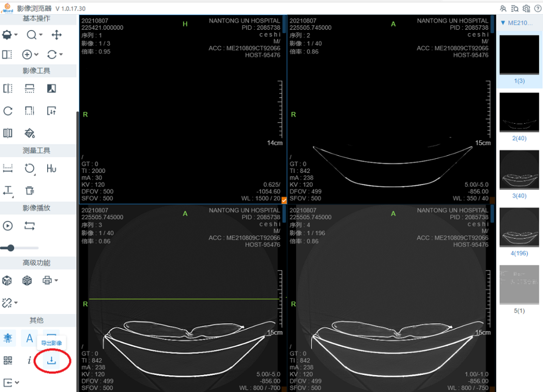Click the dotted square crop icon

30,111
